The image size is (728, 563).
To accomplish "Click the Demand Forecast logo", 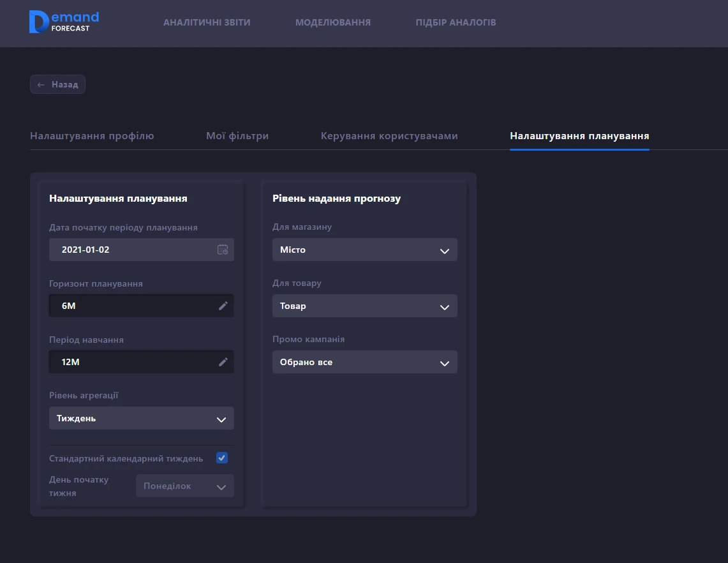I will 64,22.
